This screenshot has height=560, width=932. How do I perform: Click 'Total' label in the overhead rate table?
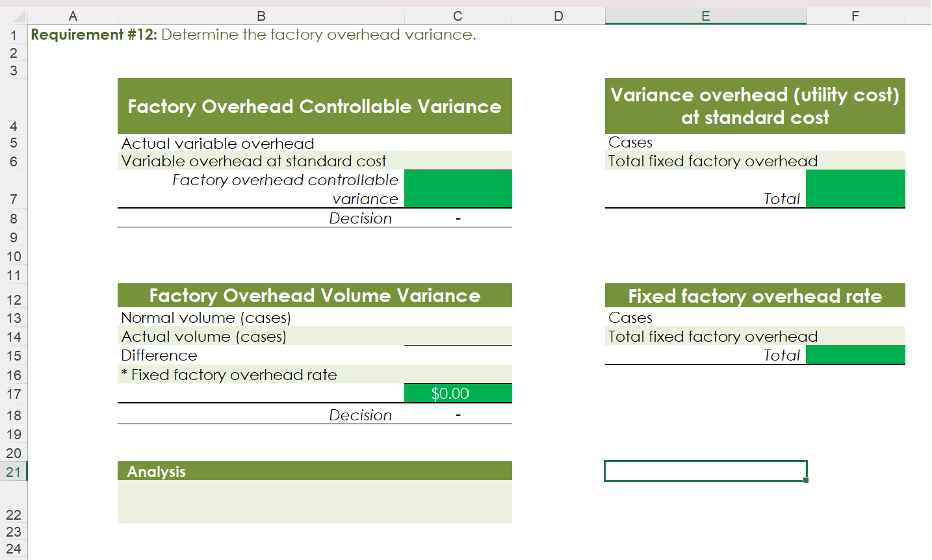pos(782,355)
